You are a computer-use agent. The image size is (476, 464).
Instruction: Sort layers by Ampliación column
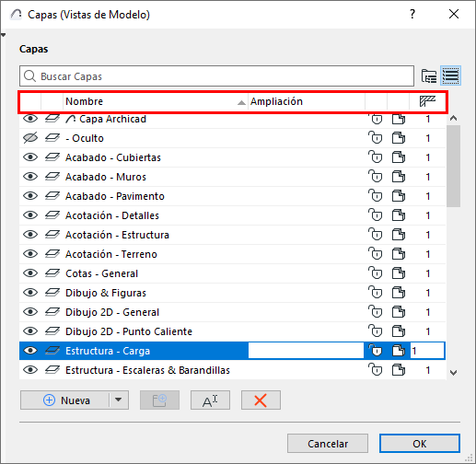point(307,101)
